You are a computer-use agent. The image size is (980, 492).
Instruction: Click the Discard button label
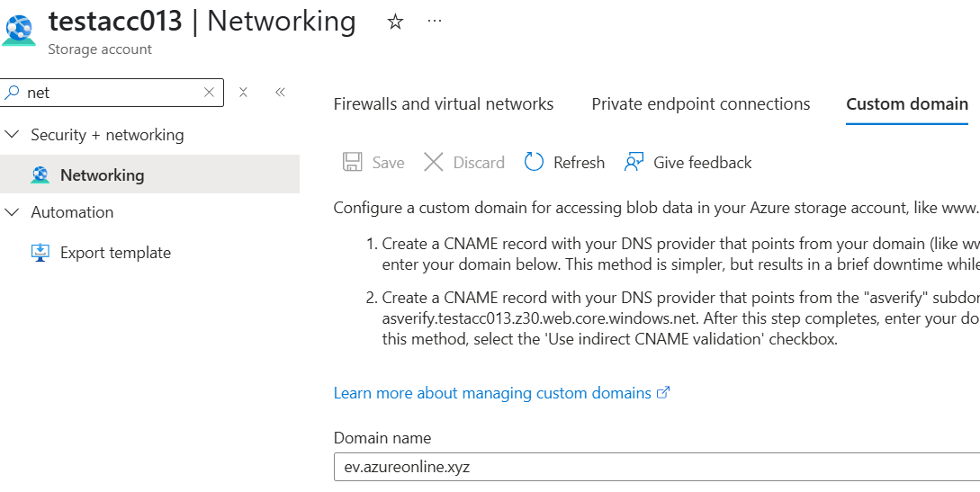pyautogui.click(x=479, y=163)
